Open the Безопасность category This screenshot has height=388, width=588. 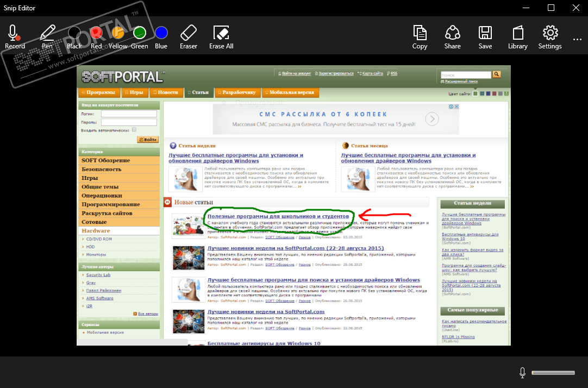pyautogui.click(x=119, y=169)
